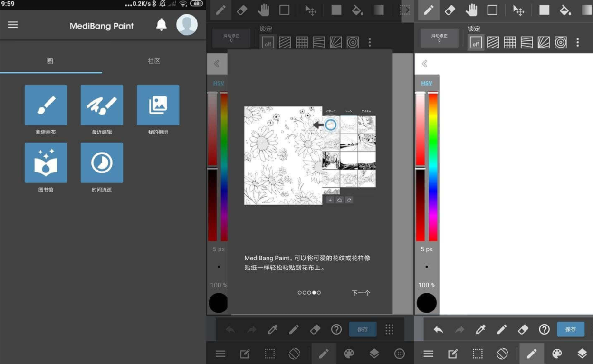Open the rotate canvas icon on the right screen's bottom bar

[x=502, y=354]
